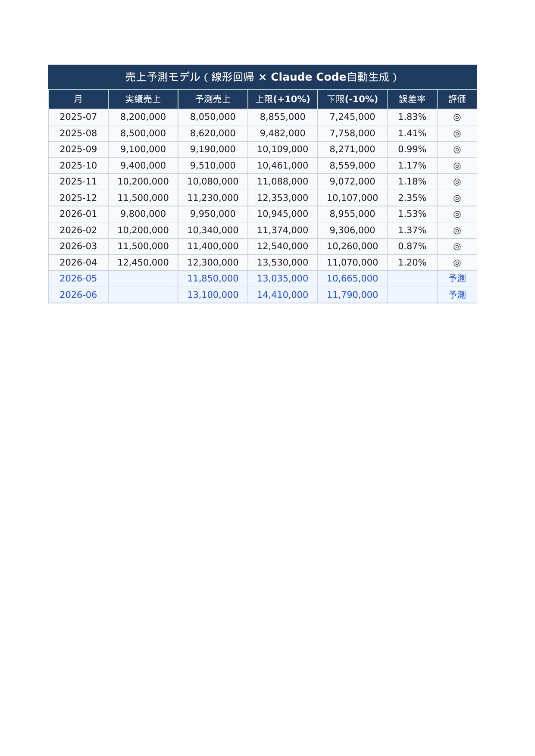Select the 2.35% error rate cell
This screenshot has width=535, height=756.
click(412, 198)
